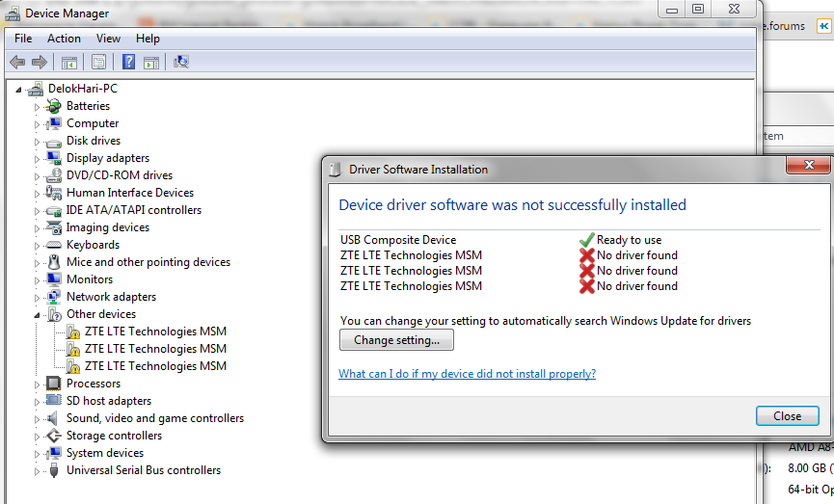The image size is (834, 504).
Task: Select the Keyboards icon
Action: [53, 245]
